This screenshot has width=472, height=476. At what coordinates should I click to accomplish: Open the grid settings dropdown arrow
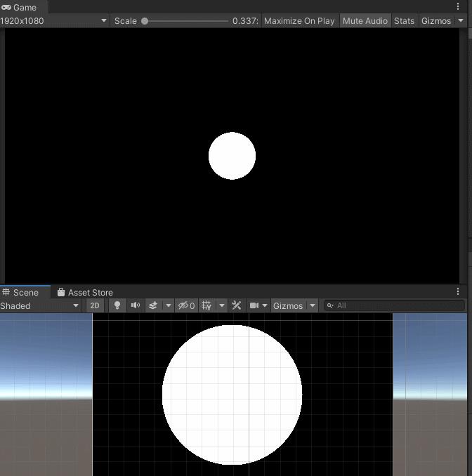[222, 305]
